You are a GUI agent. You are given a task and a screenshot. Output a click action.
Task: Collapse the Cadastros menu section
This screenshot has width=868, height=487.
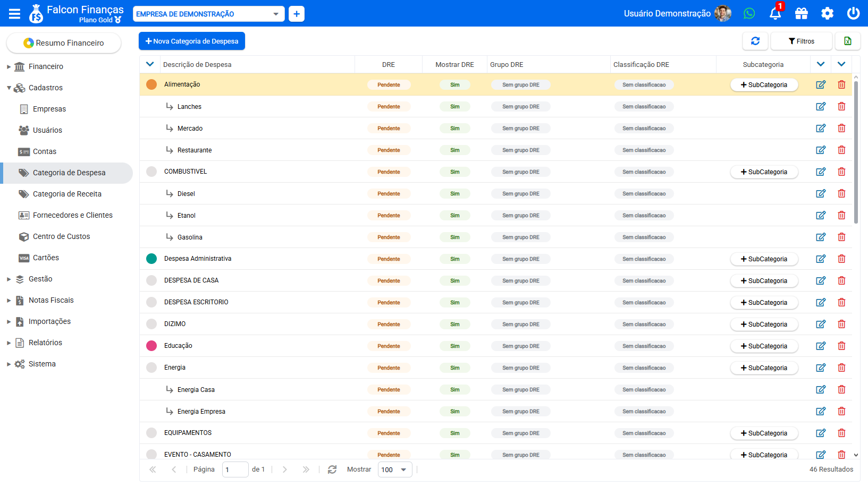point(9,88)
